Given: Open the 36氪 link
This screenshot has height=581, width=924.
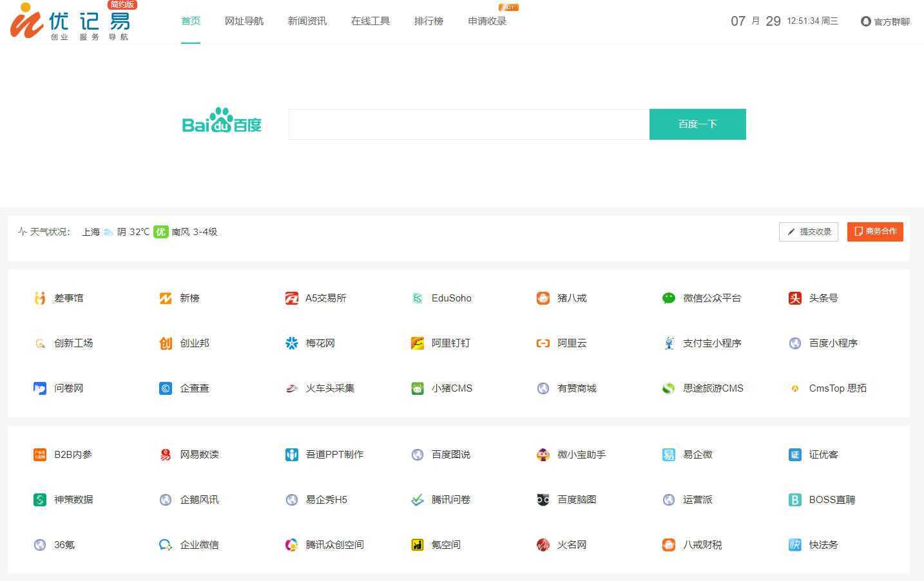Looking at the screenshot, I should click(64, 545).
